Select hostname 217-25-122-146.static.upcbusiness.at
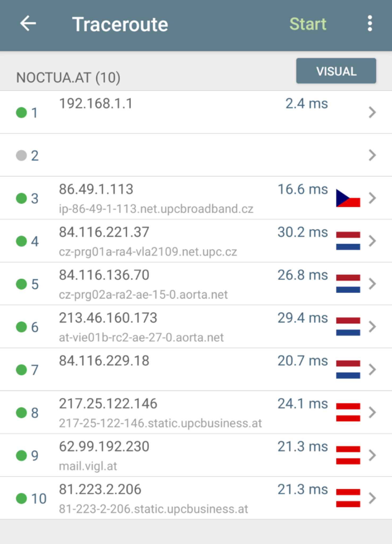Image resolution: width=392 pixels, height=544 pixels. point(160,423)
